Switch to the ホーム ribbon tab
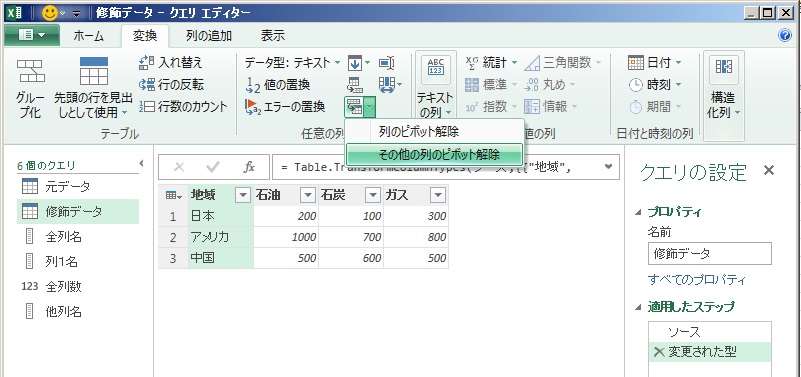This screenshot has width=801, height=377. pos(88,36)
